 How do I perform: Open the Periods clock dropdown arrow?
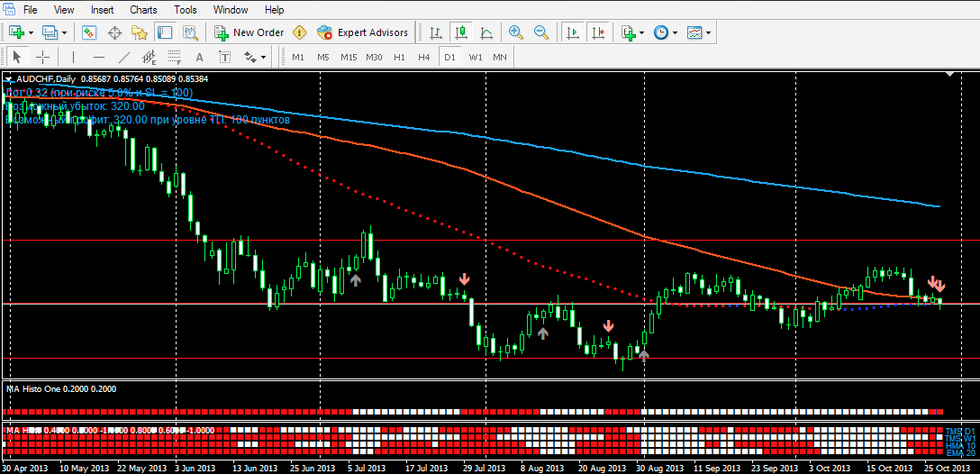675,32
